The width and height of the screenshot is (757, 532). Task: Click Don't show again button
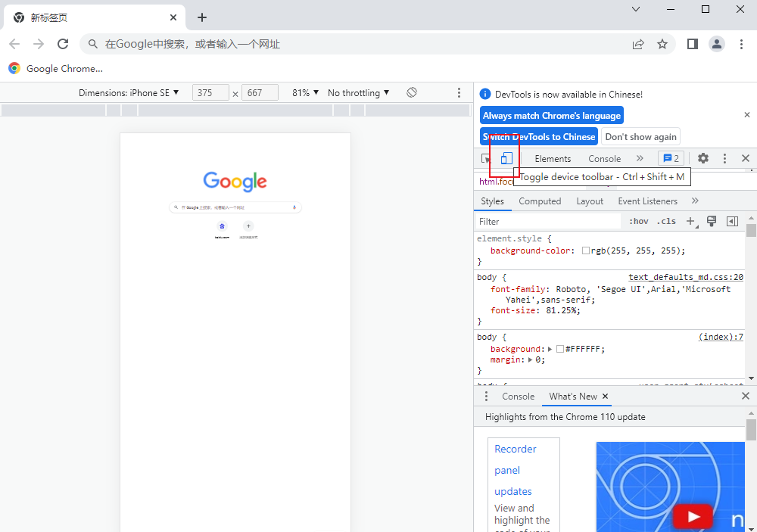point(640,137)
